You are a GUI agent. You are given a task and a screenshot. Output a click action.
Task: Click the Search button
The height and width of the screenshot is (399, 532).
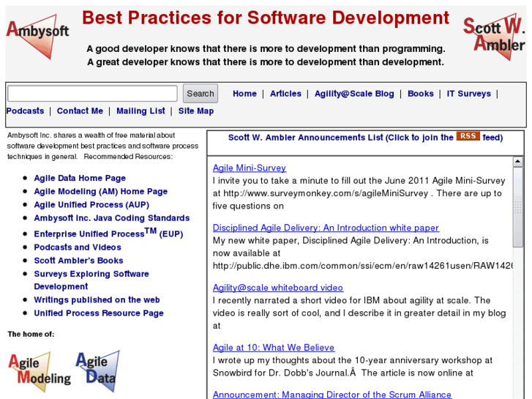[201, 94]
